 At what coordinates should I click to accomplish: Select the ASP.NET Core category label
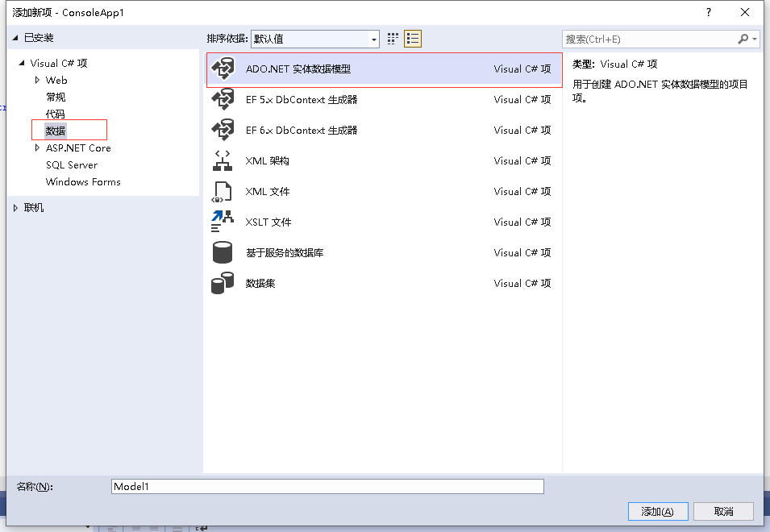78,148
